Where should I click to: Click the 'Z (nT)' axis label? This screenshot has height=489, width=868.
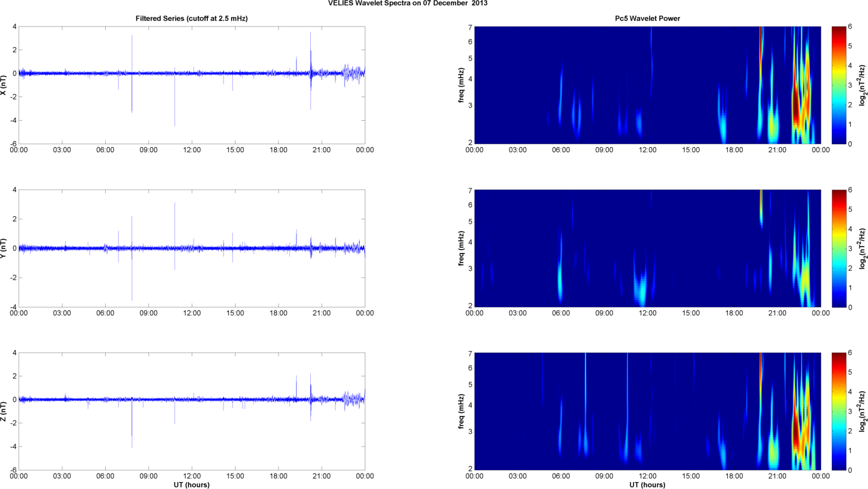[3, 411]
